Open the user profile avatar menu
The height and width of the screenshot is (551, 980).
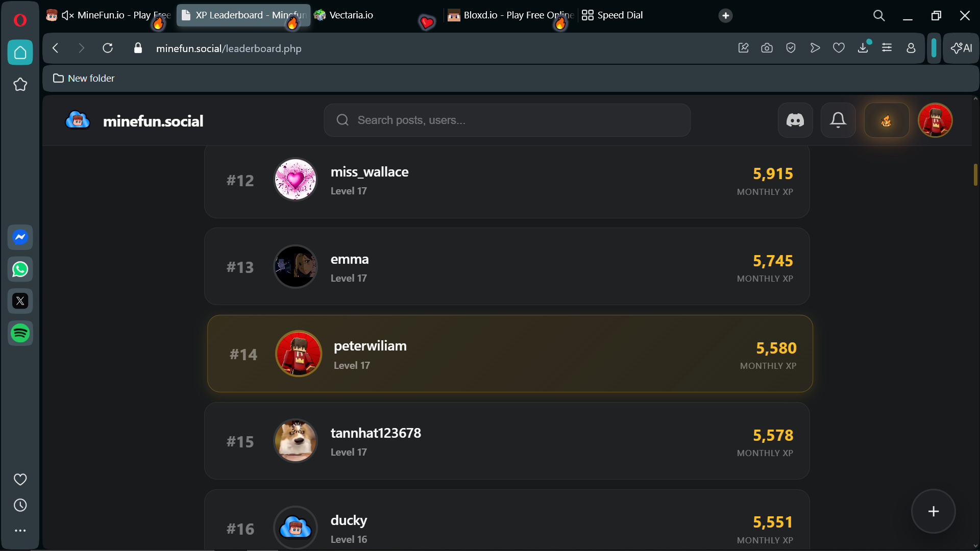[x=935, y=120]
